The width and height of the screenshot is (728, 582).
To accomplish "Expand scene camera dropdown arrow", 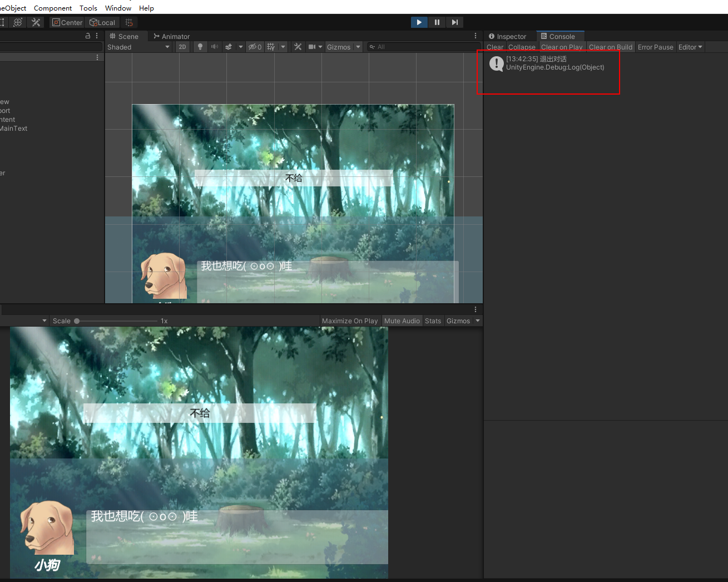I will pos(320,47).
